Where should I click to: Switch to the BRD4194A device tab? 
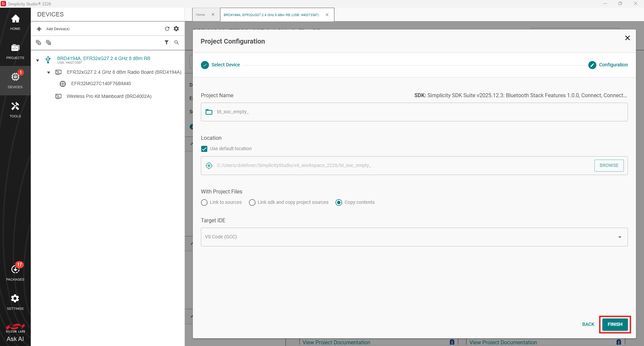271,15
